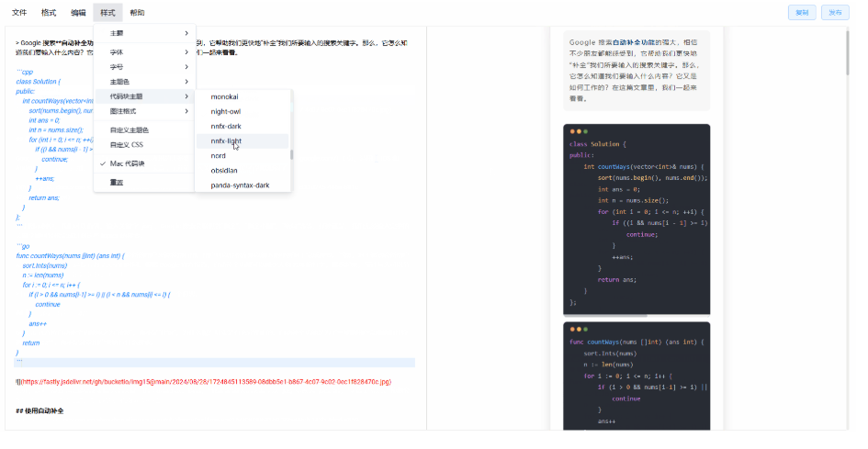Open the 编辑 menu
This screenshot has height=449, width=868.
pos(78,13)
